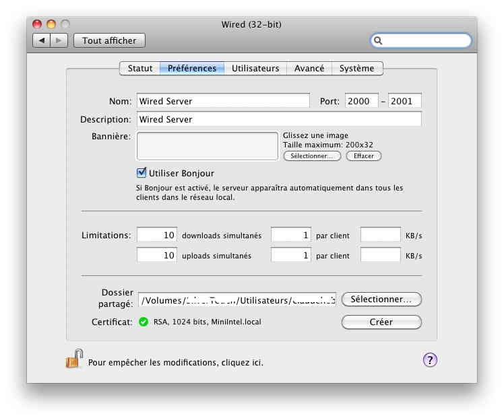This screenshot has height=420, width=504.
Task: Click the downloads par client field
Action: pos(291,235)
